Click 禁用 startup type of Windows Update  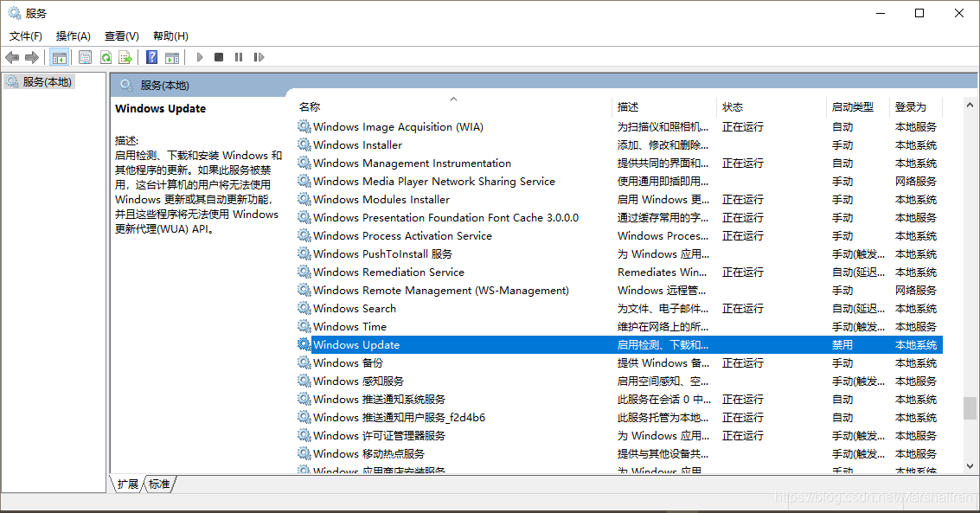coord(842,345)
